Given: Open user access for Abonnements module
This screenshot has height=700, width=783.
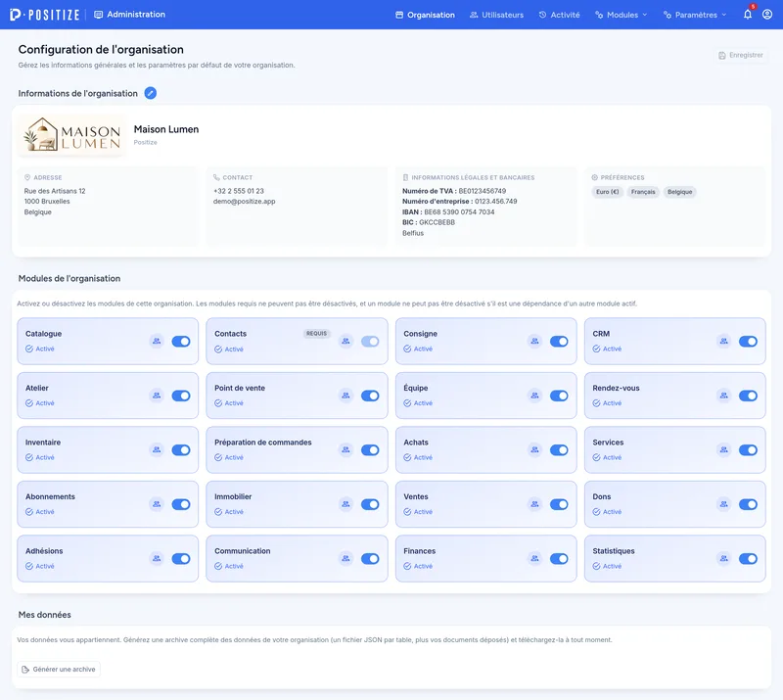Looking at the screenshot, I should pos(157,504).
